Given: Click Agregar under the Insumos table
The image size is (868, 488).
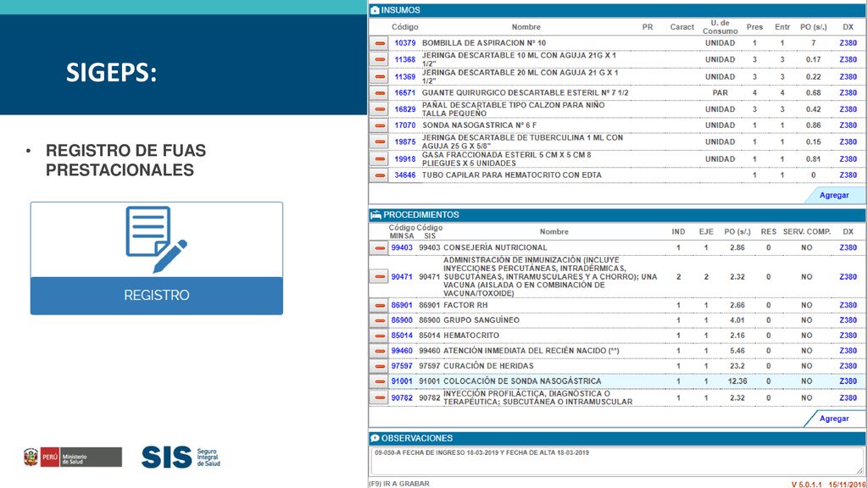Looking at the screenshot, I should click(x=834, y=196).
